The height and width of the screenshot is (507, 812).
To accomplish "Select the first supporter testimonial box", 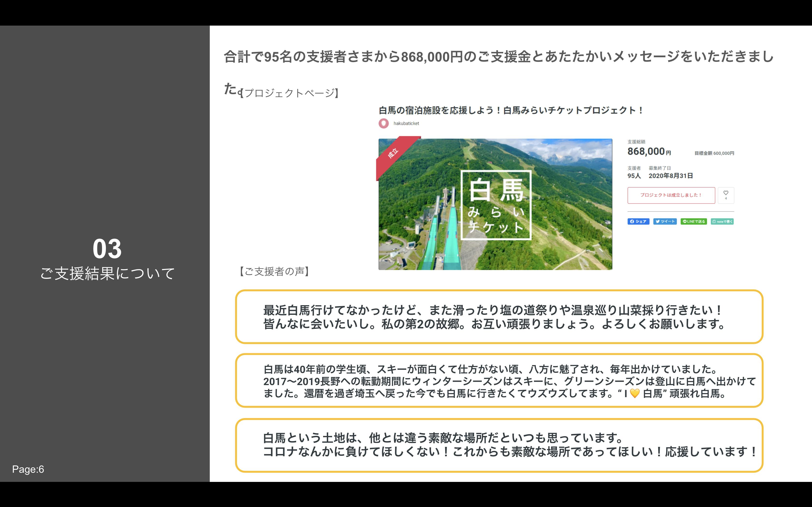I will (x=499, y=317).
